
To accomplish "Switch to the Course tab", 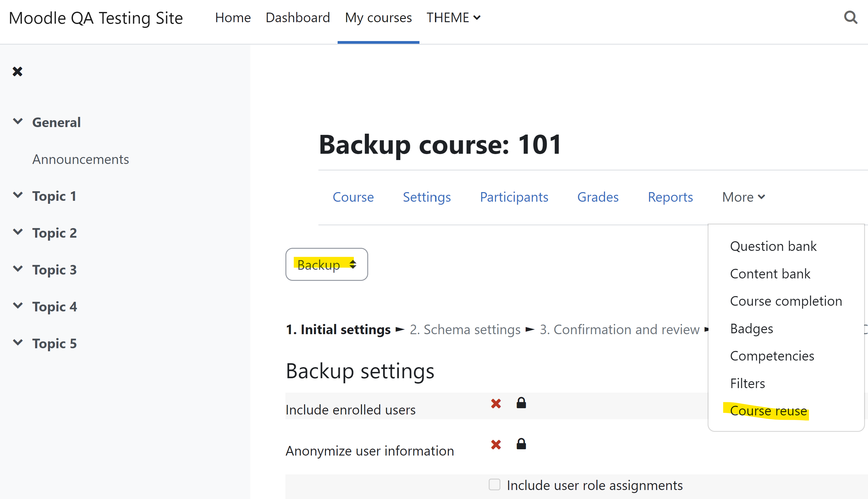I will [353, 197].
